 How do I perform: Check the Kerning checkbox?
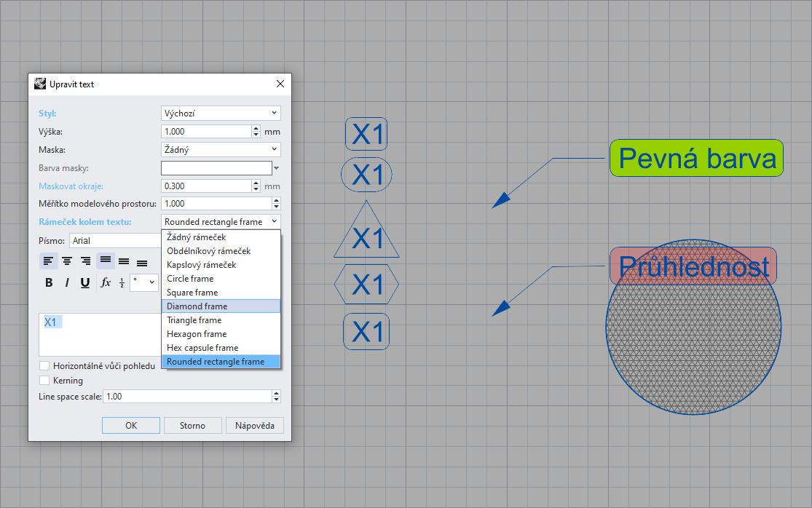pos(45,380)
